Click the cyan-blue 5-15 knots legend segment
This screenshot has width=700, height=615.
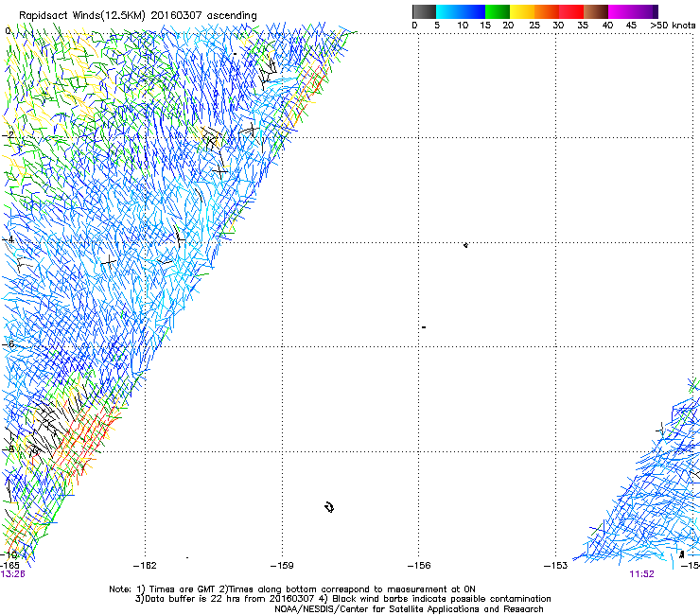461,11
